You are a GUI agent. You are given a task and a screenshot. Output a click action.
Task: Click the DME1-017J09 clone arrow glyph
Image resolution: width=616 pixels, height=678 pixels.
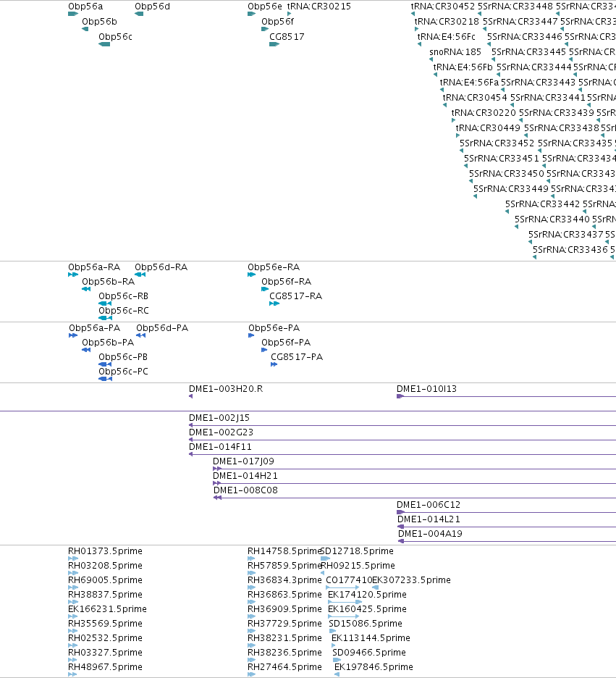[217, 469]
